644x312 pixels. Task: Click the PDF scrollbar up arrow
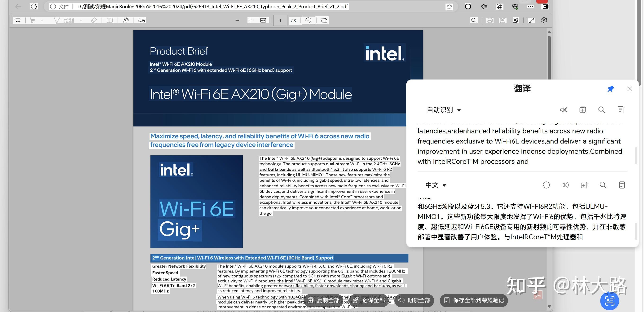(549, 32)
